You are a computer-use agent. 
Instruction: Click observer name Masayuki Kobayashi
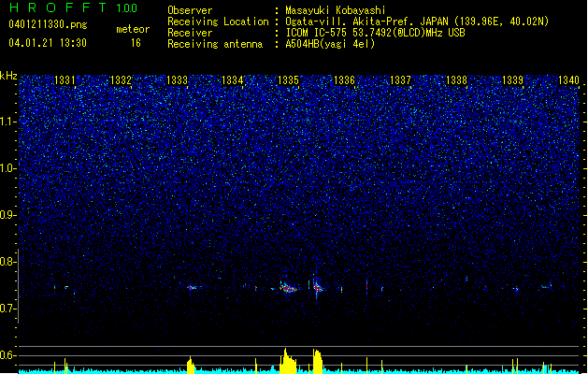pyautogui.click(x=336, y=10)
